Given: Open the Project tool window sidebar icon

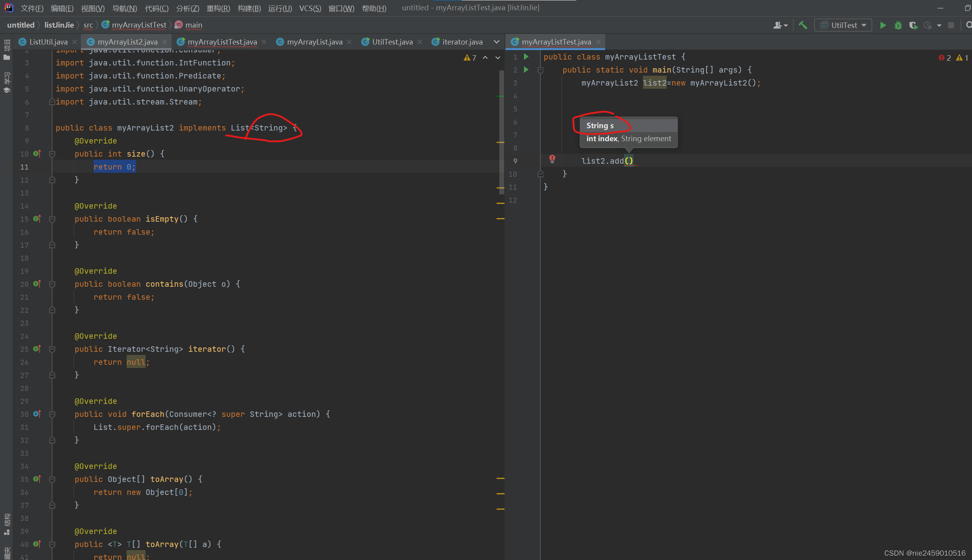Looking at the screenshot, I should point(7,50).
